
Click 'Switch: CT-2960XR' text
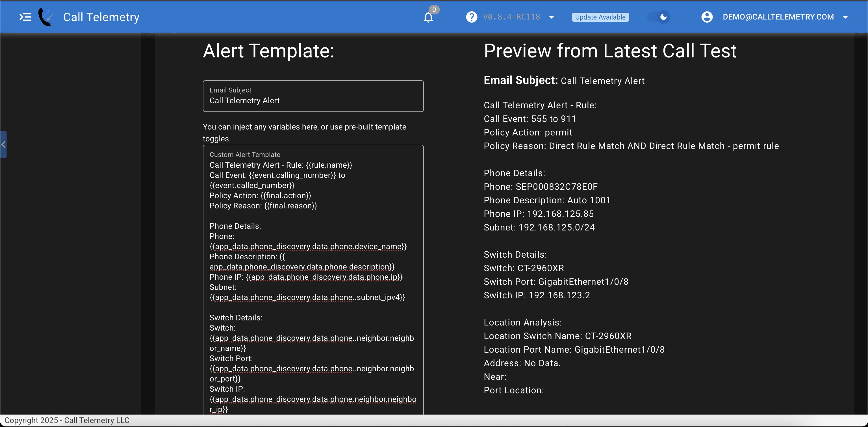pos(524,268)
